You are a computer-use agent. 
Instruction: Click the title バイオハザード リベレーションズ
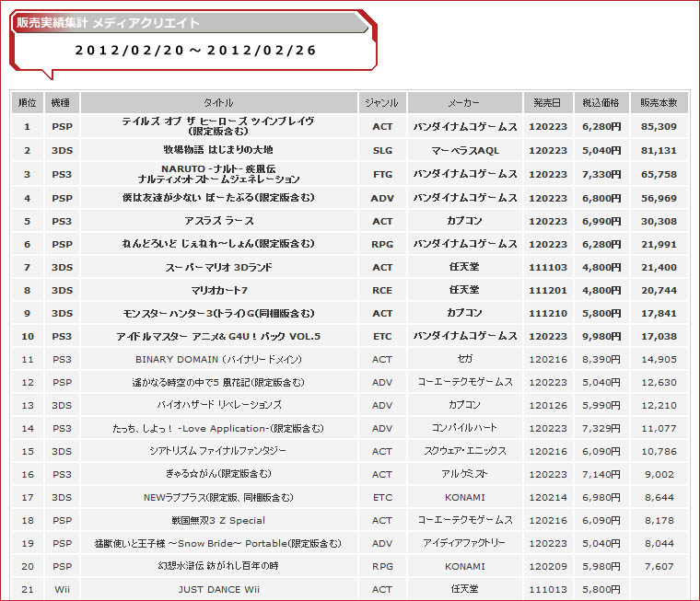point(219,405)
